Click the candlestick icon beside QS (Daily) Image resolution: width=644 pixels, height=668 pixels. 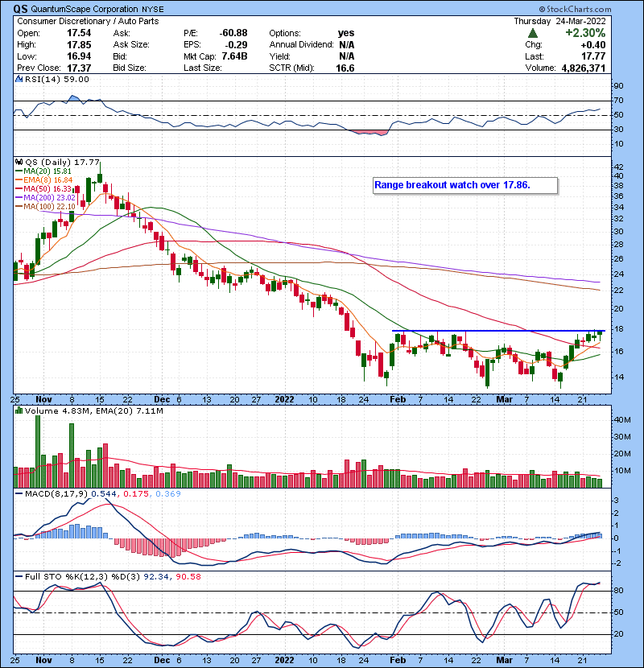tap(19, 162)
